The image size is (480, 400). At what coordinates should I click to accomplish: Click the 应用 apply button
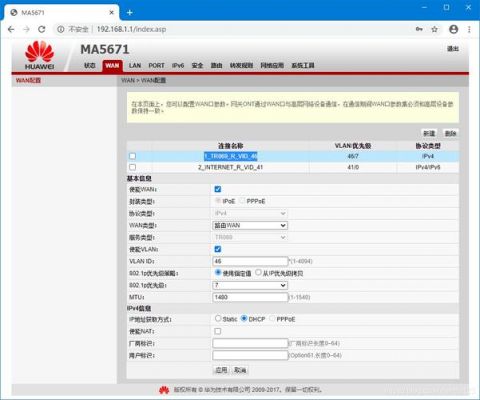coord(221,370)
